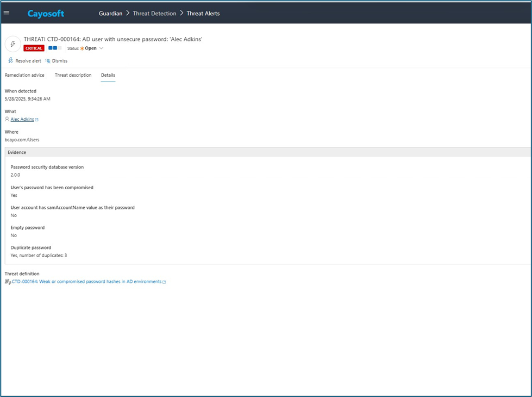
Task: Click the external link icon after threat definition
Action: [164, 282]
